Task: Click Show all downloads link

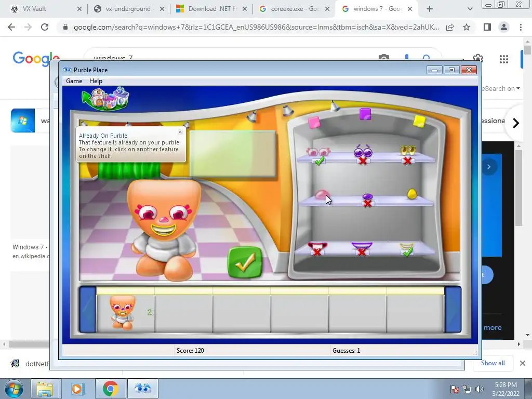Action: point(493,363)
